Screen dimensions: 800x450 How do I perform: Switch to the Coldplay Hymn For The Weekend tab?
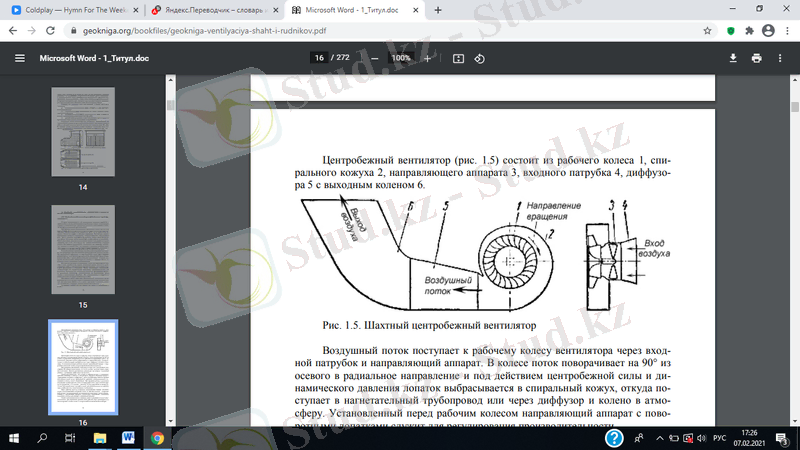(70, 10)
